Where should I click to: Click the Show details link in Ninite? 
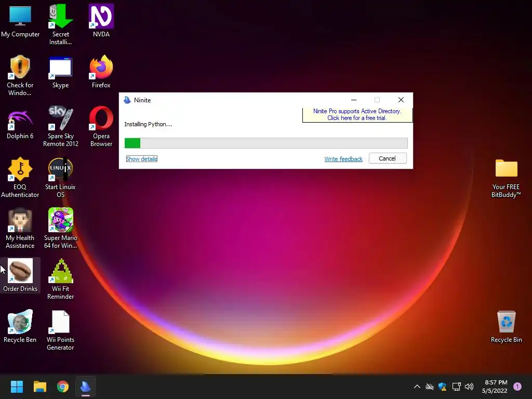[141, 159]
